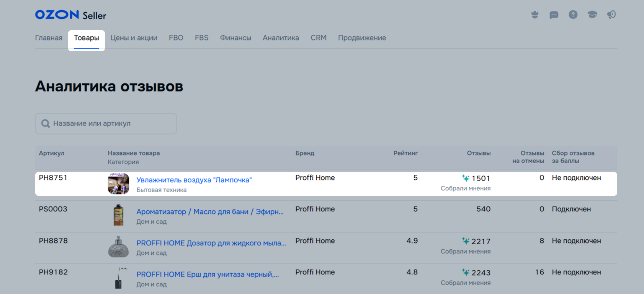This screenshot has height=294, width=644.
Task: Open the Аналитика tab
Action: point(281,38)
